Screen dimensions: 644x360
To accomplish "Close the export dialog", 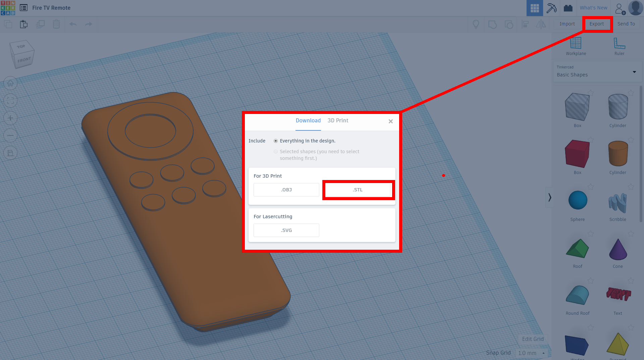I will click(x=391, y=121).
